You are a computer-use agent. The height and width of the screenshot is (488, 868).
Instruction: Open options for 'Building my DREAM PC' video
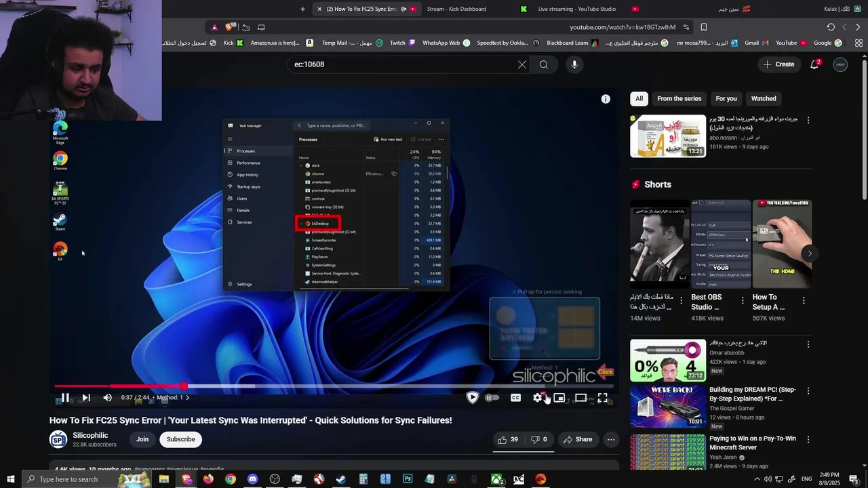tap(808, 391)
